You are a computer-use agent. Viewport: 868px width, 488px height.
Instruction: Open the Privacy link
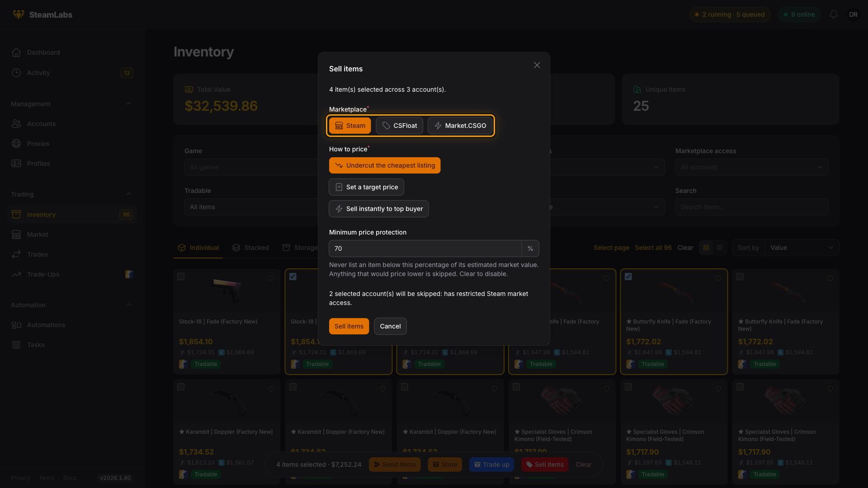pos(20,478)
